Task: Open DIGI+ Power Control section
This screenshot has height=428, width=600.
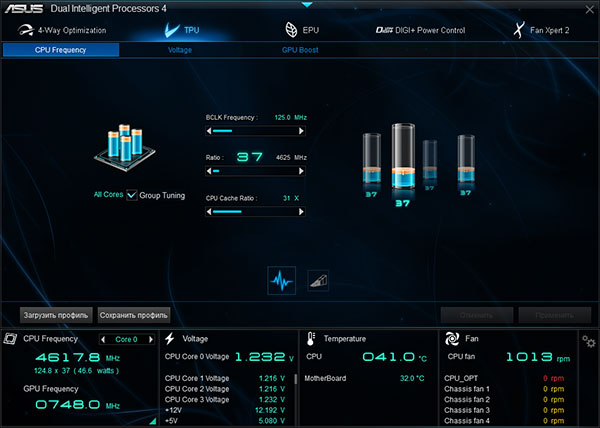Action: tap(421, 30)
